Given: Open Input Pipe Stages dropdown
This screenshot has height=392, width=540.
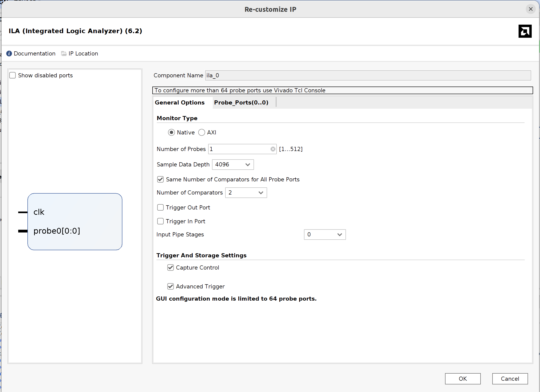Looking at the screenshot, I should click(325, 235).
